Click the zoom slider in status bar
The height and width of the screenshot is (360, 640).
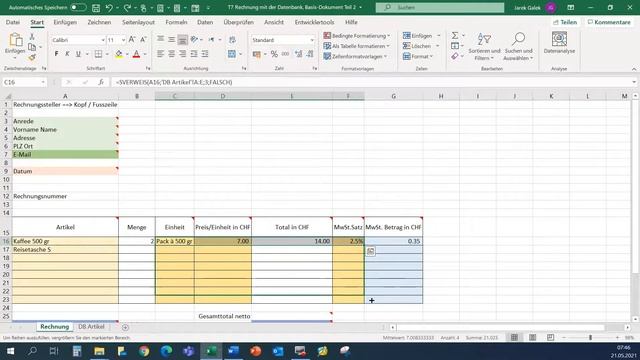pyautogui.click(x=591, y=338)
